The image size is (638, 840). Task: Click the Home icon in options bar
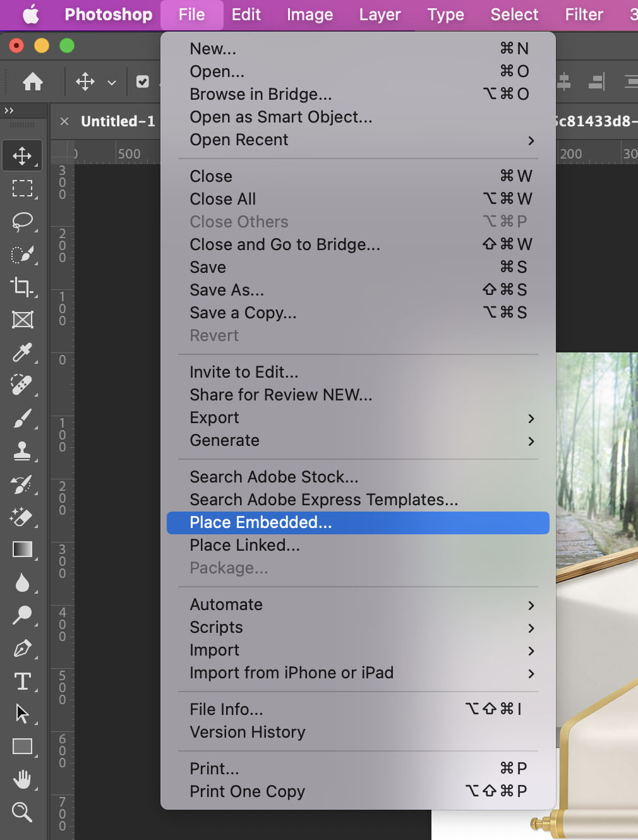[x=33, y=81]
